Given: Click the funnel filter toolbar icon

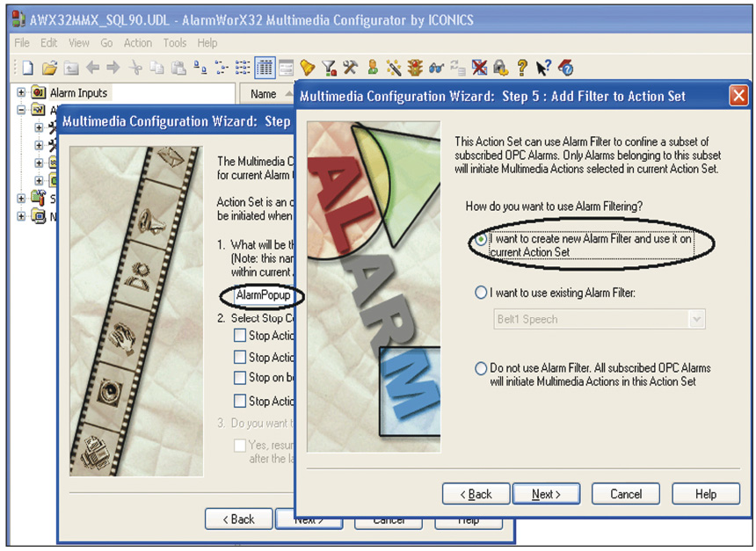Looking at the screenshot, I should 330,68.
